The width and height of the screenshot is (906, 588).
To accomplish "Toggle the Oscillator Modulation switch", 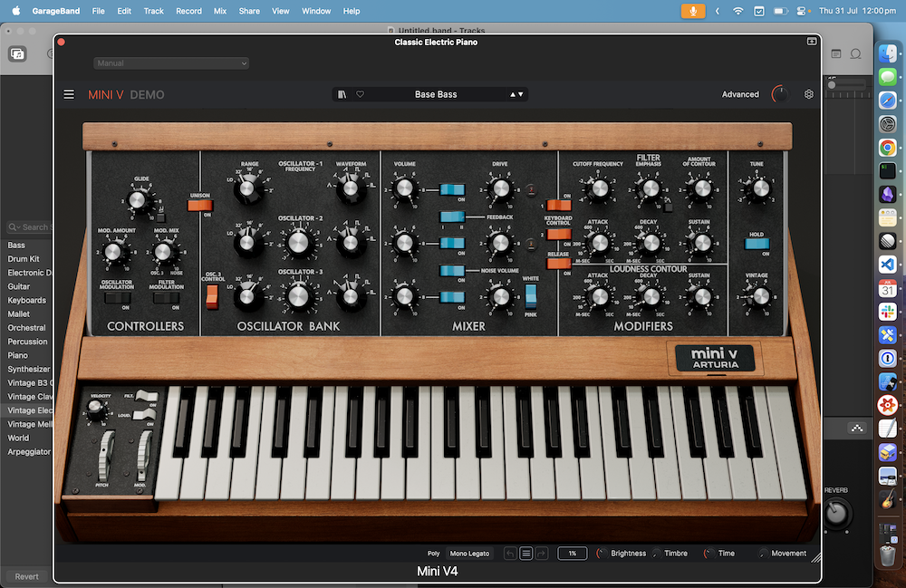I will pyautogui.click(x=116, y=298).
